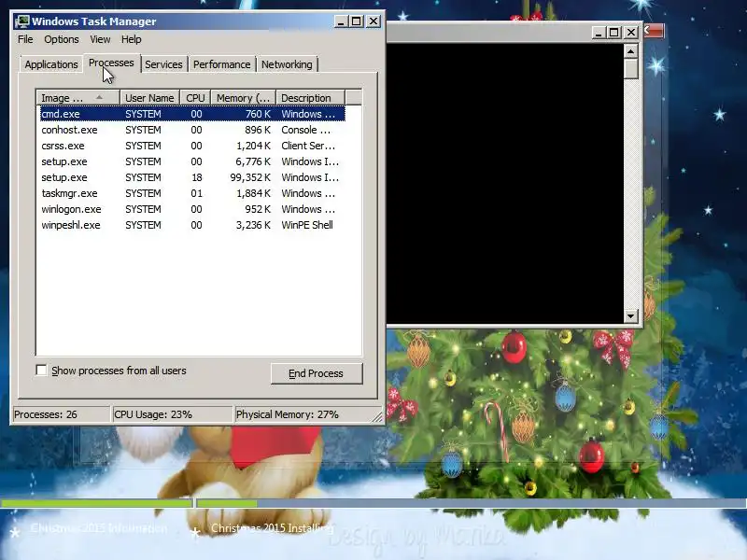The height and width of the screenshot is (560, 747).
Task: Click the CPU Usage: 23% status entry
Action: click(172, 414)
